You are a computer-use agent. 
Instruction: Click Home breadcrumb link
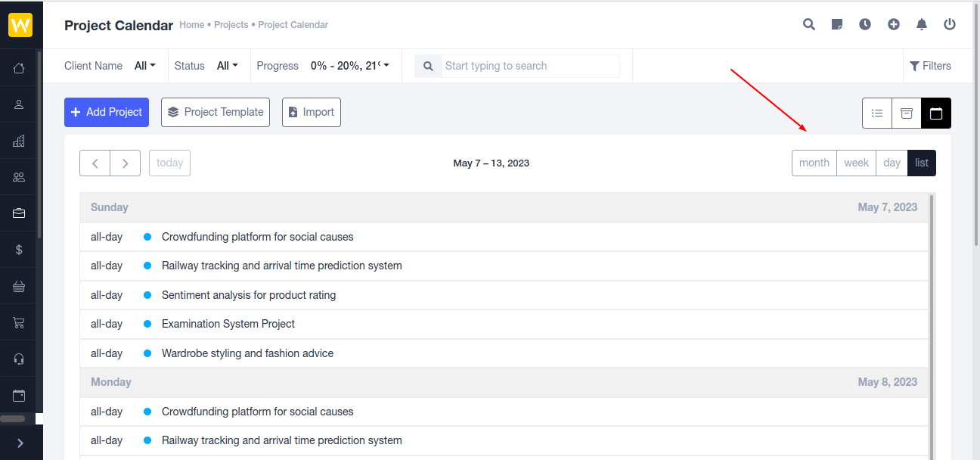(192, 25)
